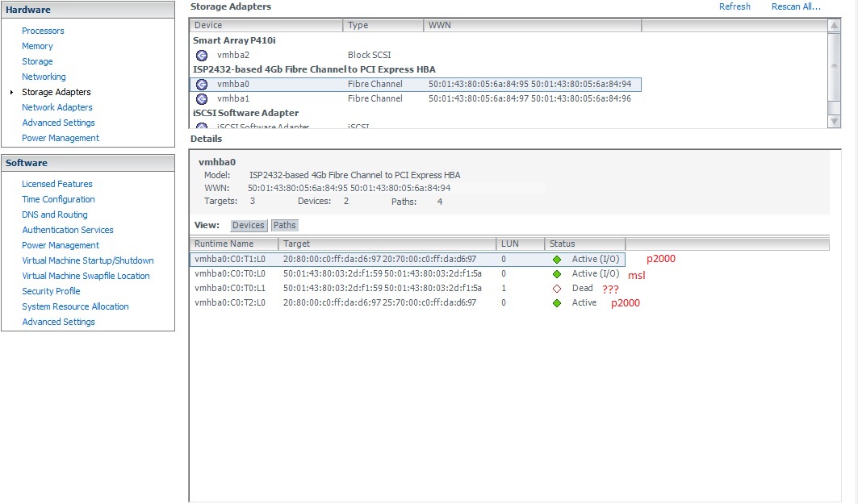The image size is (858, 504).
Task: Click Rescan All link
Action: click(796, 6)
